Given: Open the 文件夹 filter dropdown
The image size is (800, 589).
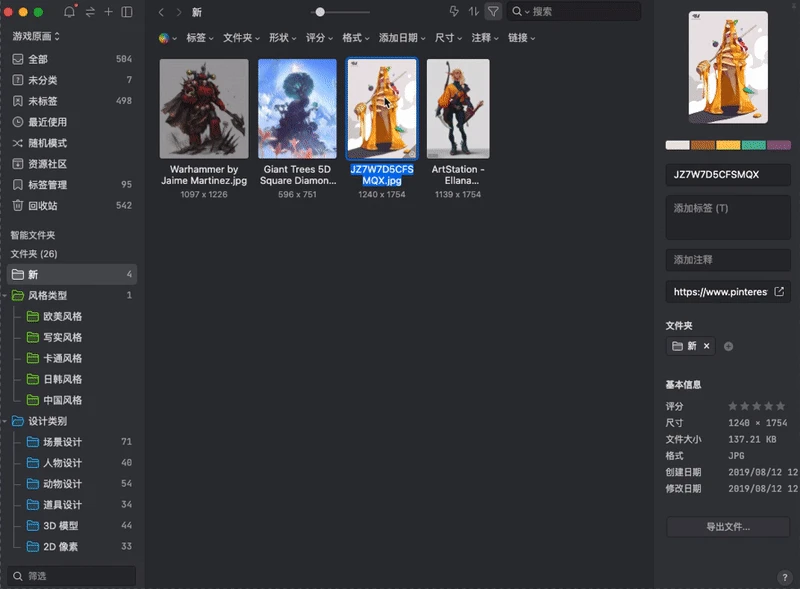Looking at the screenshot, I should [241, 38].
